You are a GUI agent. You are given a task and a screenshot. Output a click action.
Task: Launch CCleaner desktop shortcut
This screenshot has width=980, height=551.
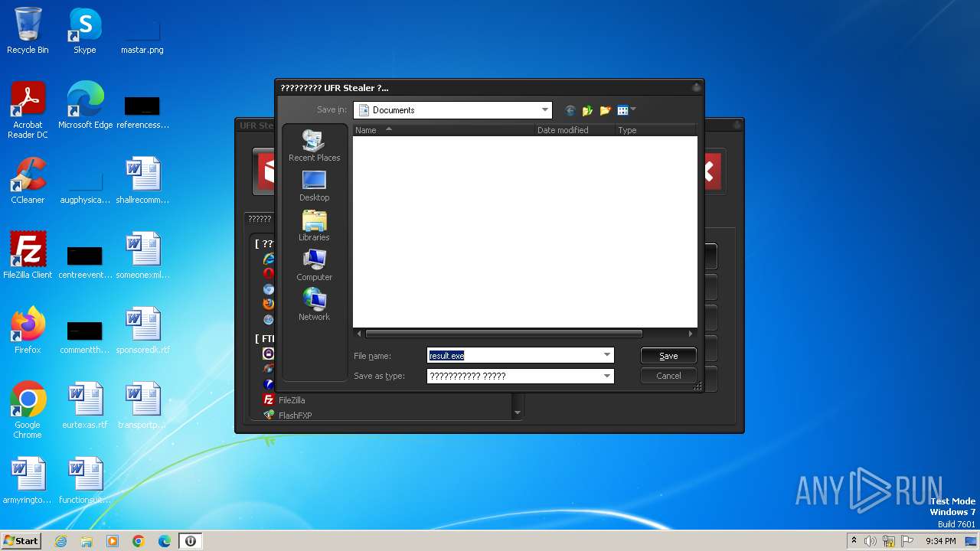coord(28,181)
